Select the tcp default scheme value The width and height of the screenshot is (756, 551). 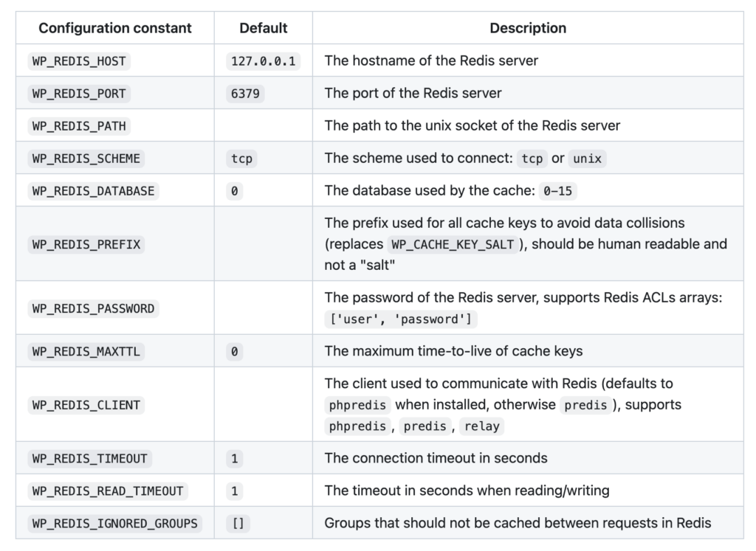click(x=242, y=159)
